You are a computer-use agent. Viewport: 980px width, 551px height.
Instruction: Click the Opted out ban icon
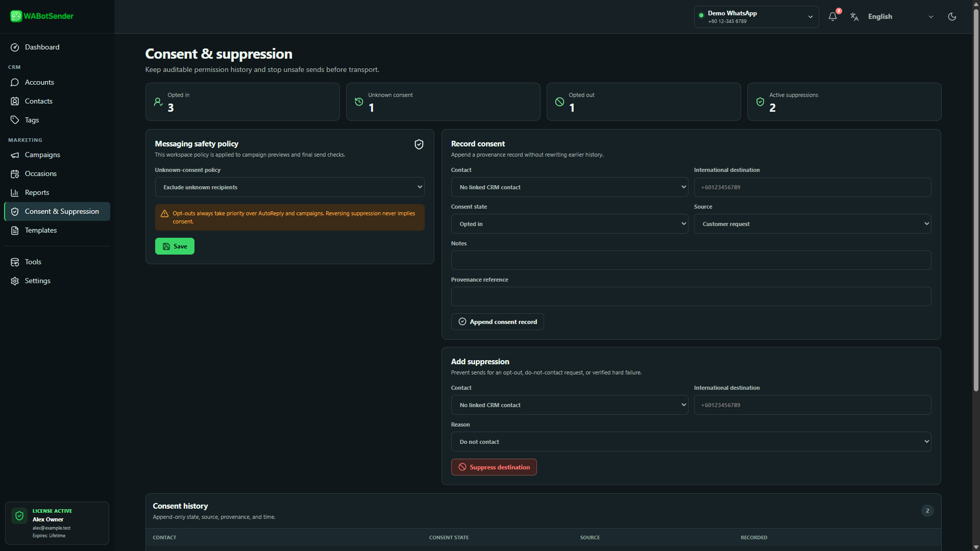(x=559, y=102)
